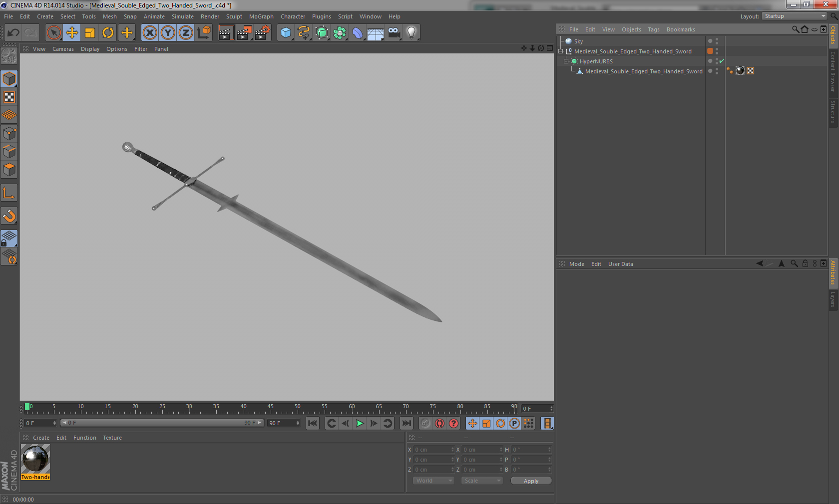Screen dimensions: 839x504
Task: Activate the Rotate tool
Action: 108,33
